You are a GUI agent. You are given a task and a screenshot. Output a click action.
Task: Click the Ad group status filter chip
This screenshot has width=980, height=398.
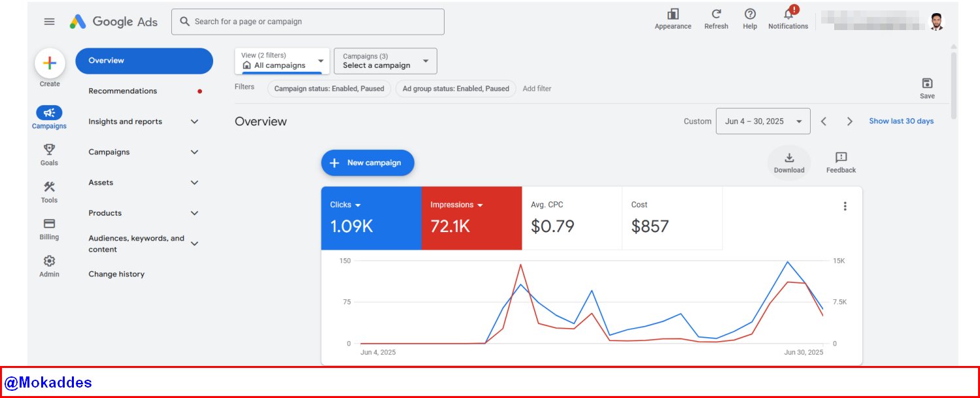456,89
